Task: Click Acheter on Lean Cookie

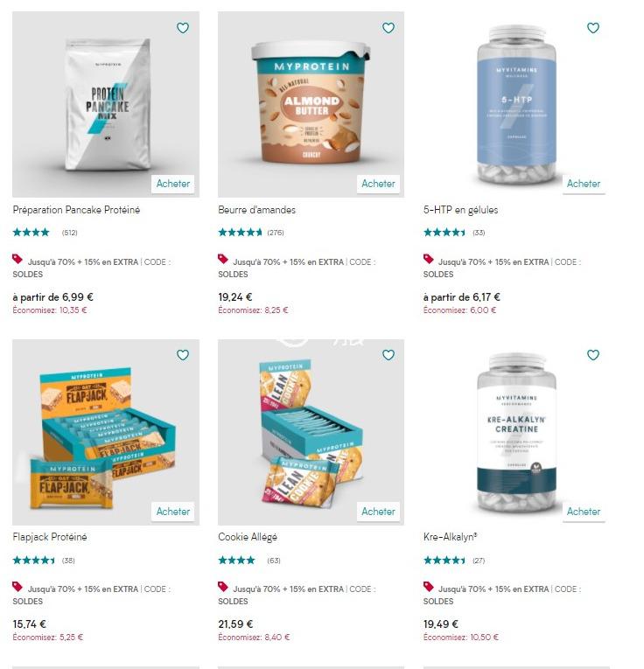Action: click(378, 512)
